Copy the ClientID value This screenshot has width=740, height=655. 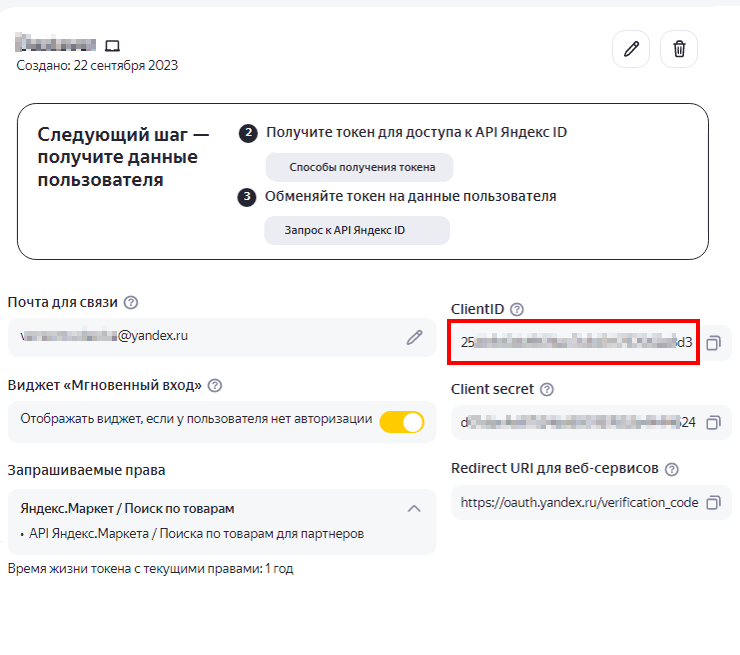[713, 343]
